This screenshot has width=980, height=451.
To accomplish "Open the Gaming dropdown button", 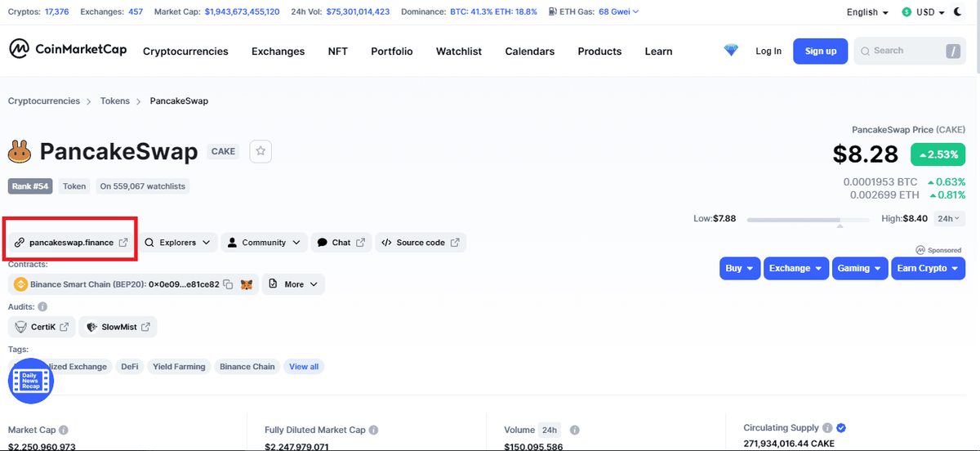I will click(859, 268).
